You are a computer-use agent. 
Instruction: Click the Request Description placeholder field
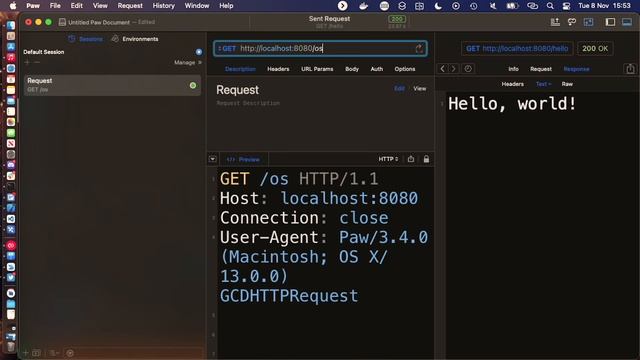[248, 103]
